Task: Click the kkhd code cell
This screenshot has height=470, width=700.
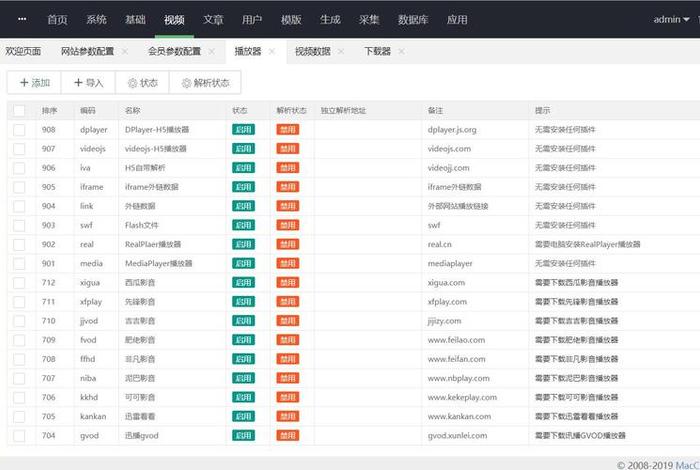Action: pyautogui.click(x=89, y=397)
